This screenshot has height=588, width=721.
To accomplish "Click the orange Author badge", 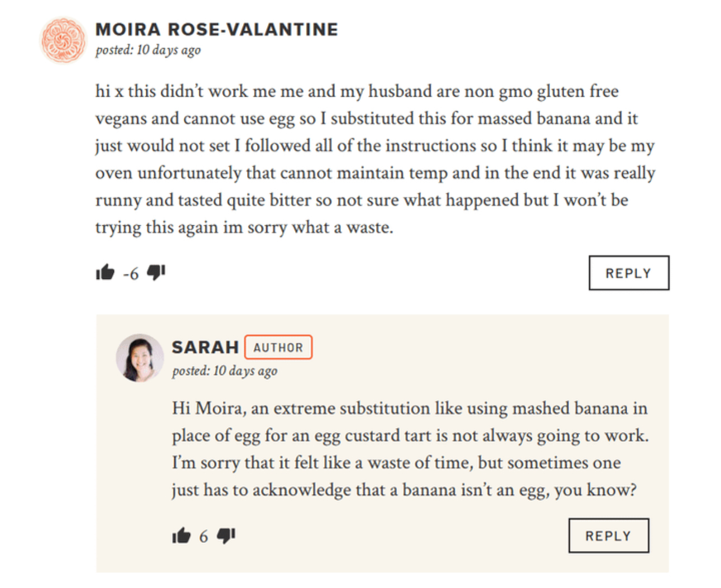I will pos(278,347).
